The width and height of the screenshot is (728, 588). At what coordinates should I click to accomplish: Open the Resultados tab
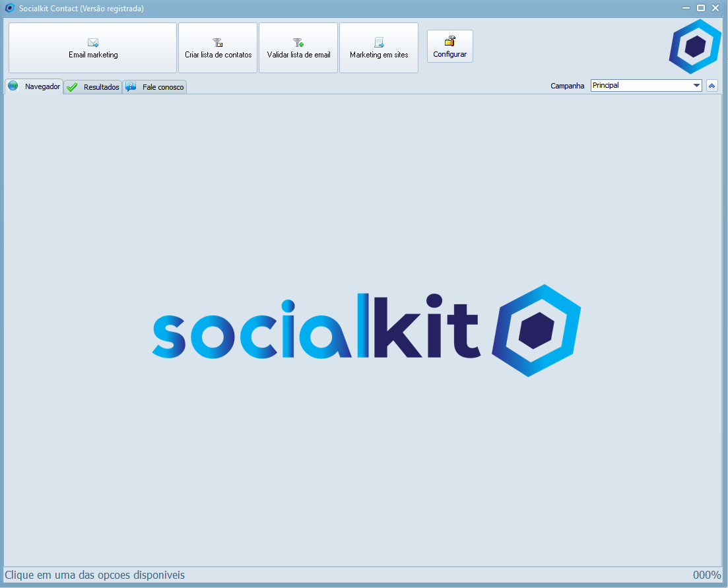94,87
